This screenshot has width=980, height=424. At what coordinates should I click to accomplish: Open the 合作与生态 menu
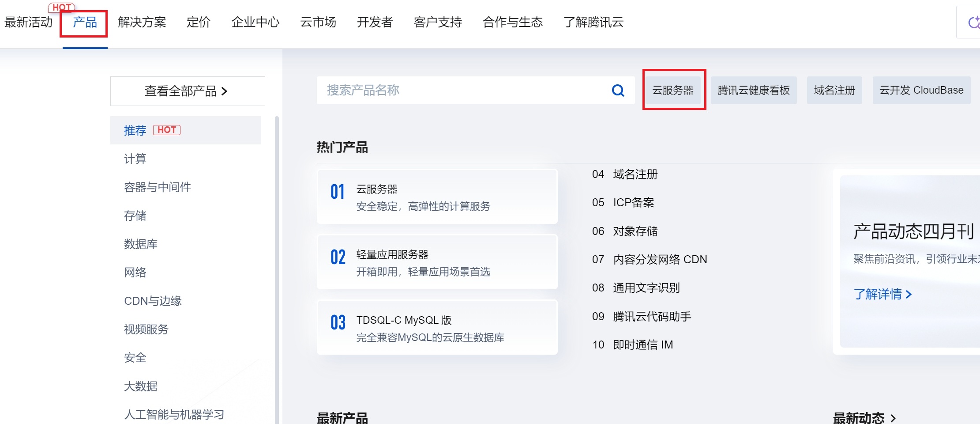[x=513, y=22]
